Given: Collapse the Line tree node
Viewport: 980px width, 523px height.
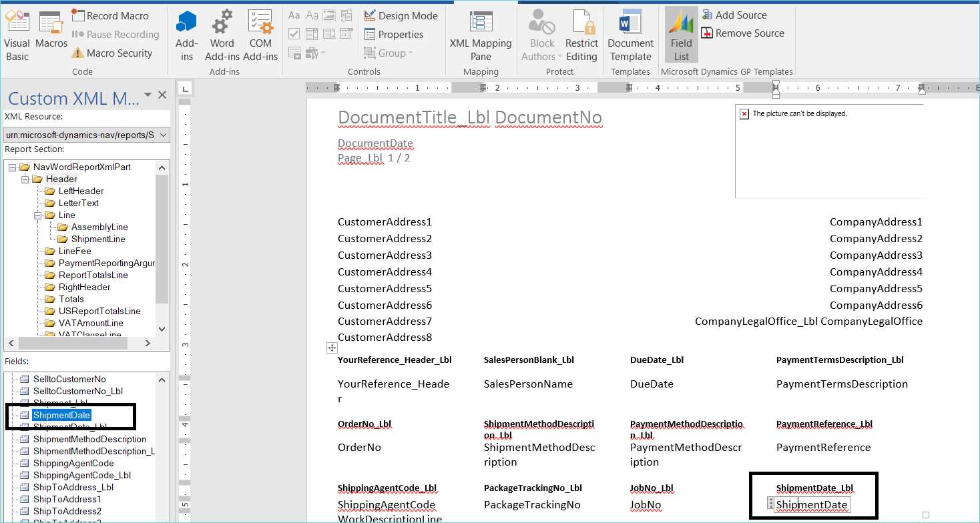Looking at the screenshot, I should click(x=37, y=215).
